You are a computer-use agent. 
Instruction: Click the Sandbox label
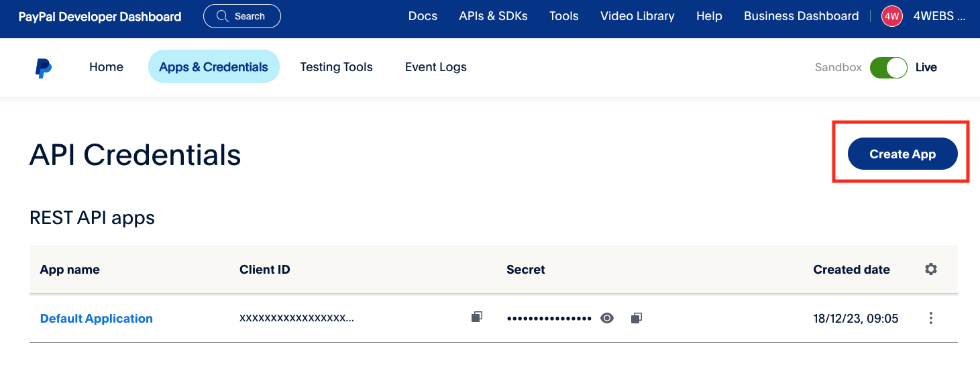point(838,67)
